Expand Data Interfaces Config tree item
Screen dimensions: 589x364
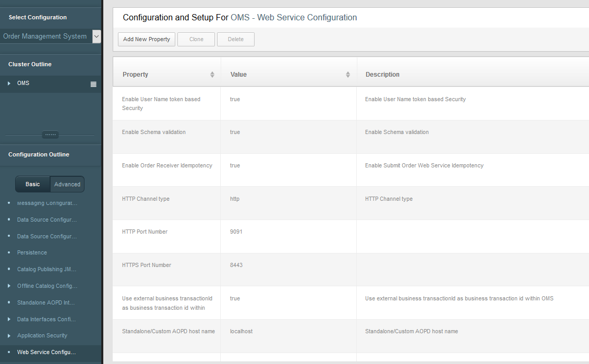click(x=9, y=319)
